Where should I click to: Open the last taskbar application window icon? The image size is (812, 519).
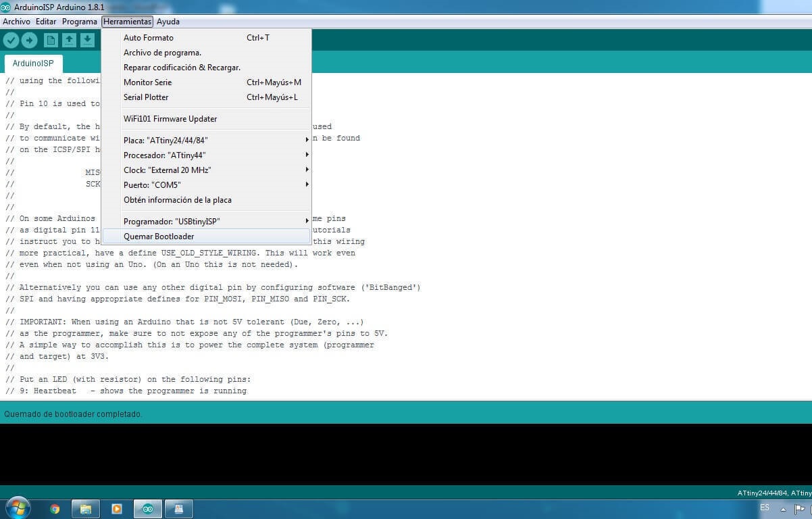click(179, 509)
